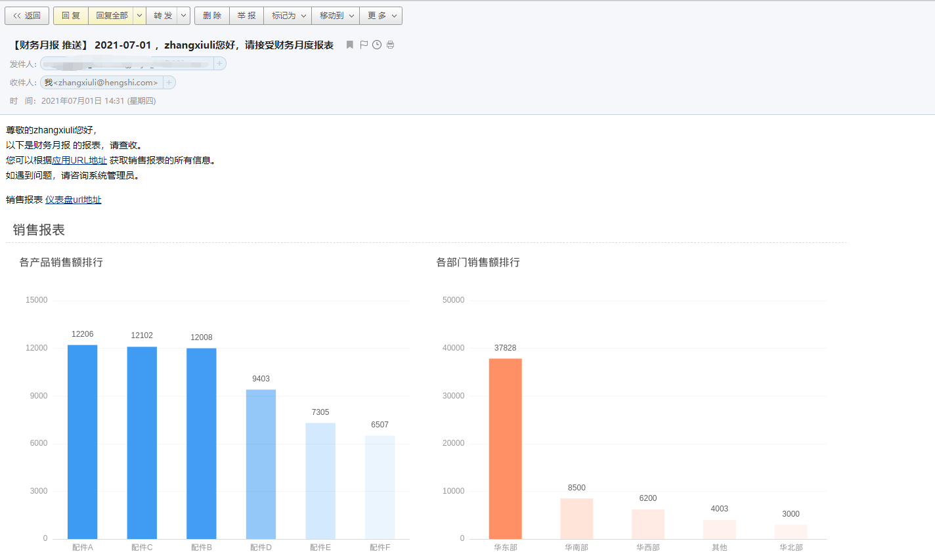The height and width of the screenshot is (560, 935).
Task: Delete the email with 删除 button
Action: pyautogui.click(x=212, y=16)
